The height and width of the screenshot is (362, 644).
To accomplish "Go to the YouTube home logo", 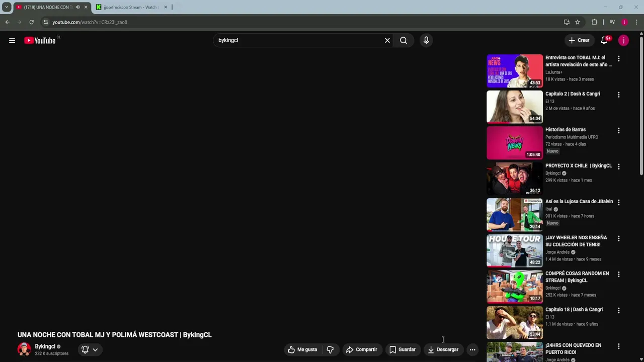I will (x=40, y=40).
